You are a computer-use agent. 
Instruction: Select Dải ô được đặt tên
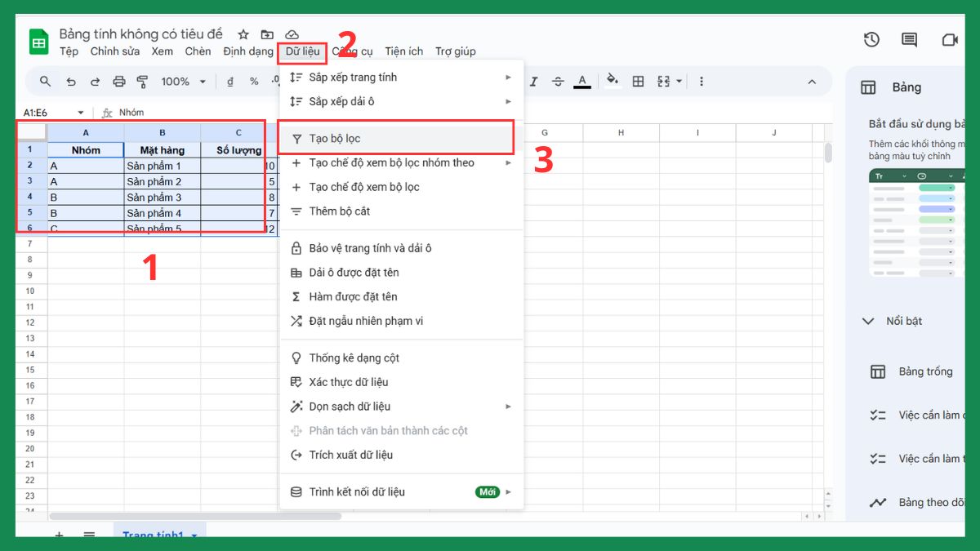click(402, 273)
